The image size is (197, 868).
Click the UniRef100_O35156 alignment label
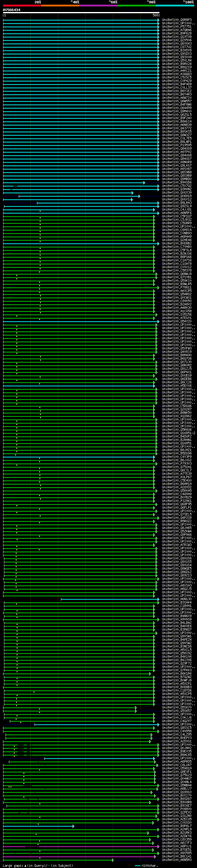[x=177, y=315]
